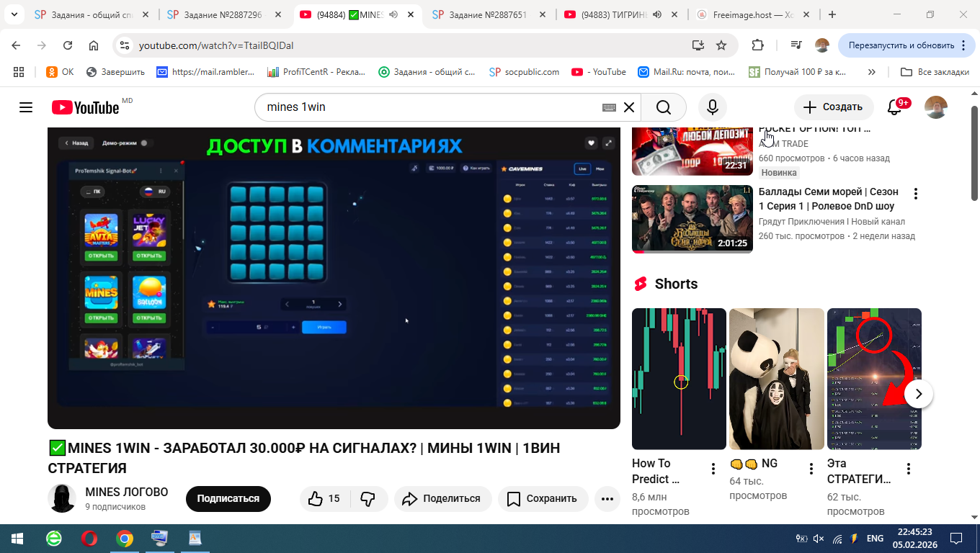The height and width of the screenshot is (553, 980).
Task: Open mail.rambler bookmark
Action: pos(206,72)
